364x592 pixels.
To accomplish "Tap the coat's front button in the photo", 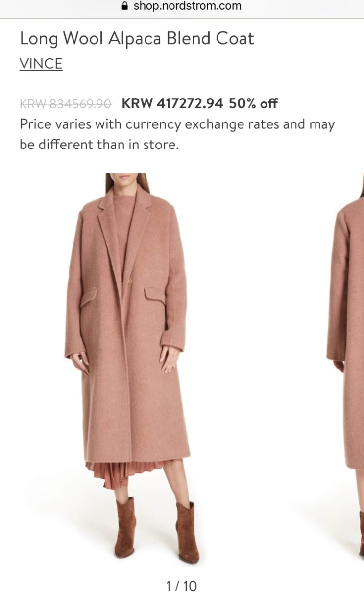I will tap(130, 280).
